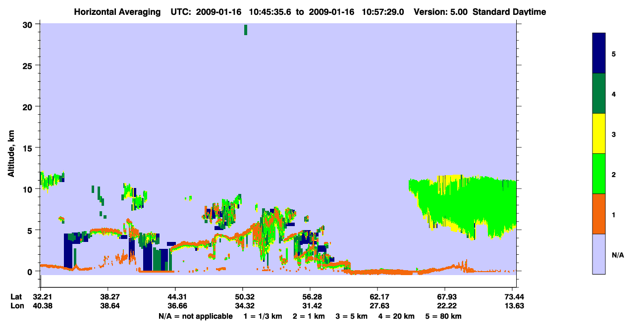This screenshot has height=330, width=644.
Task: Click the 'Lon' row label
Action: pyautogui.click(x=17, y=306)
